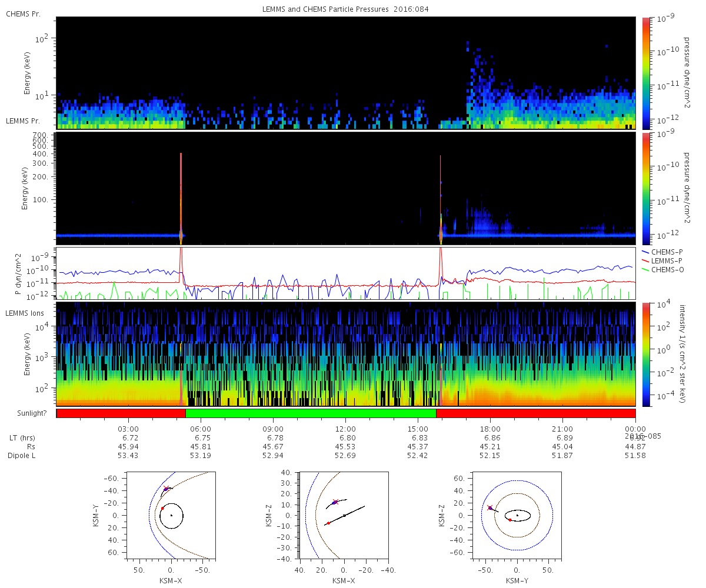Click the LEMMS pressure color bar in the middle

pyautogui.click(x=645, y=189)
